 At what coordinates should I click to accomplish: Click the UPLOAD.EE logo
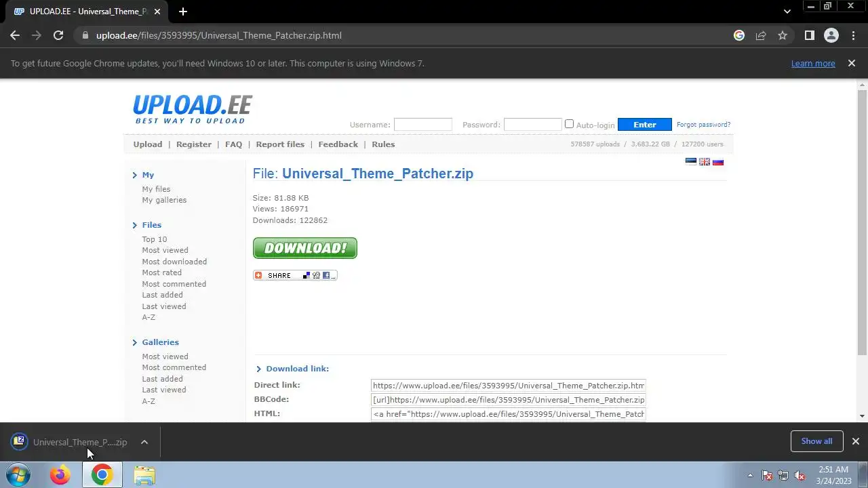click(192, 109)
